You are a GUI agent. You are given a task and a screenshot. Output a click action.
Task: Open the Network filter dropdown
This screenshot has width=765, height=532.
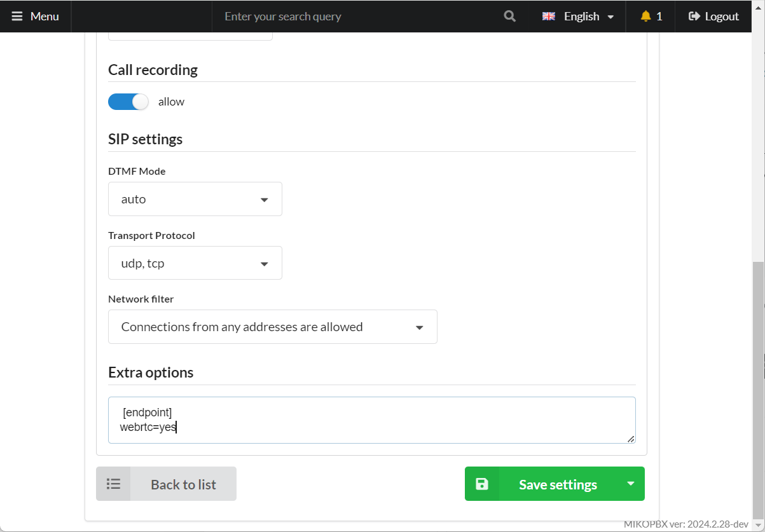click(x=272, y=327)
